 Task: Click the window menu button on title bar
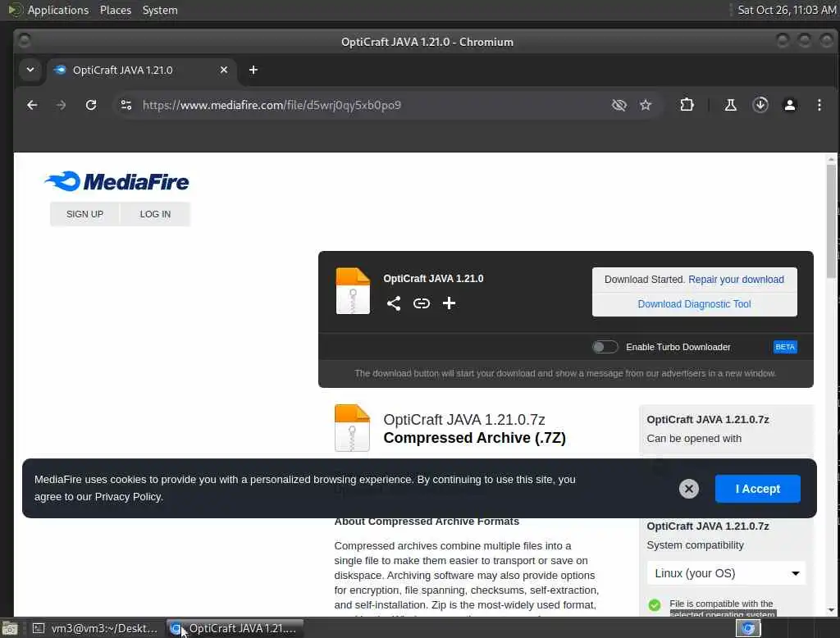coord(24,41)
